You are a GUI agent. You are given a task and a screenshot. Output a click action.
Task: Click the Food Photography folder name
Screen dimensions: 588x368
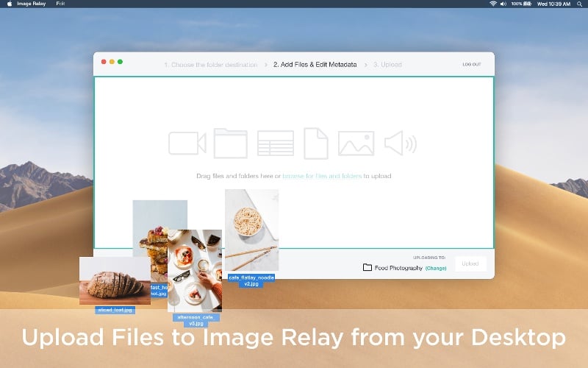coord(398,268)
